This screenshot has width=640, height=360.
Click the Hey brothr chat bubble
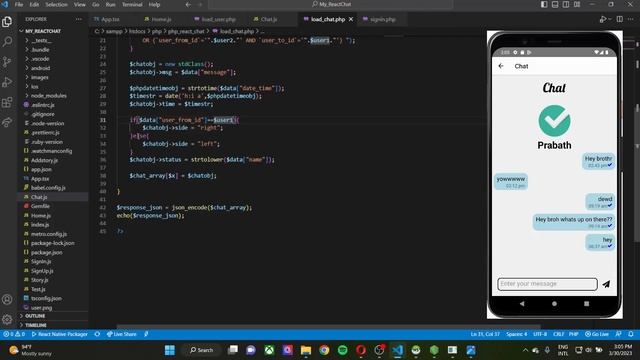click(598, 161)
